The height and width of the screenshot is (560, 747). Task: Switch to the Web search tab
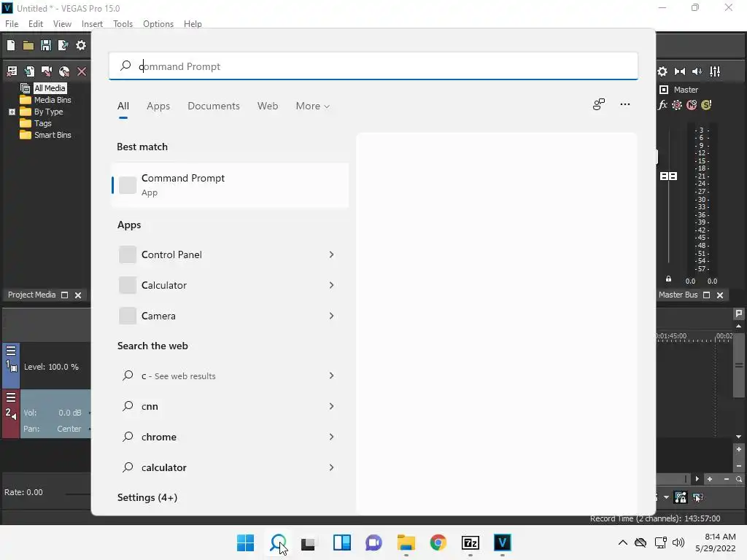click(x=268, y=106)
